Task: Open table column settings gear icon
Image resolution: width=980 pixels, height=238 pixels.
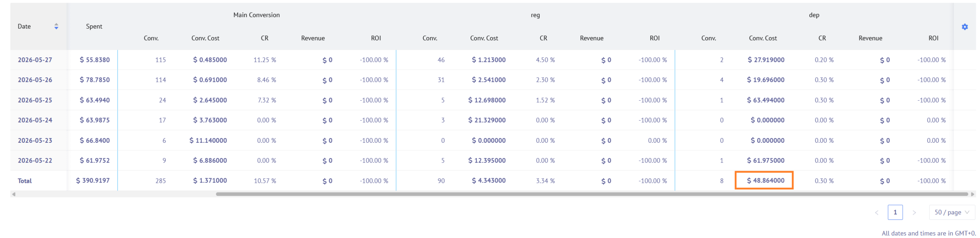Action: [x=964, y=27]
